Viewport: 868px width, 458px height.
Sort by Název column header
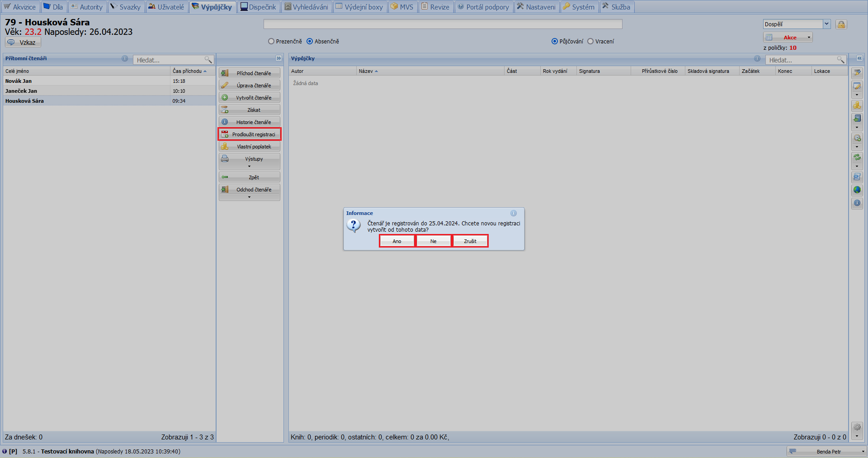[x=430, y=71]
